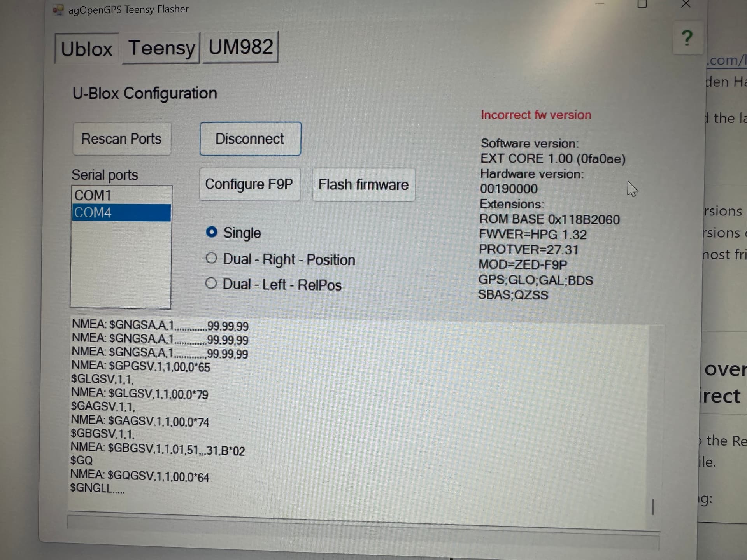Close the Teensy Flasher window
Image resolution: width=747 pixels, height=560 pixels.
tap(686, 4)
